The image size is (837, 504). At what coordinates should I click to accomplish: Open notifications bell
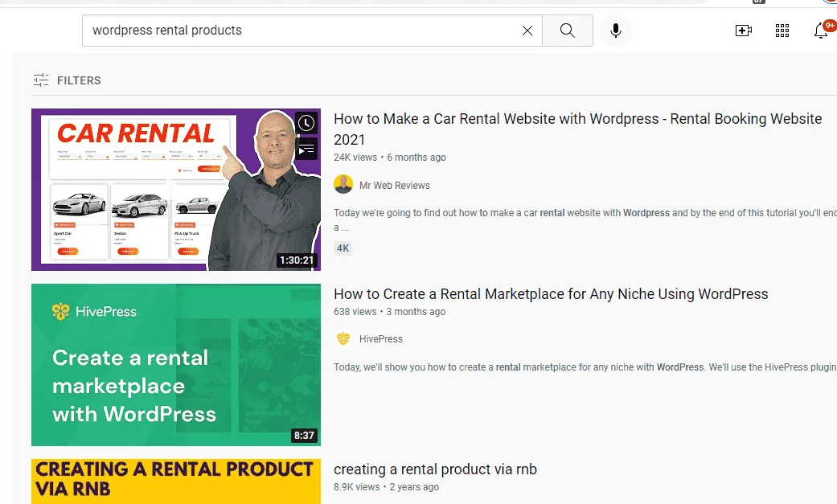(x=820, y=31)
